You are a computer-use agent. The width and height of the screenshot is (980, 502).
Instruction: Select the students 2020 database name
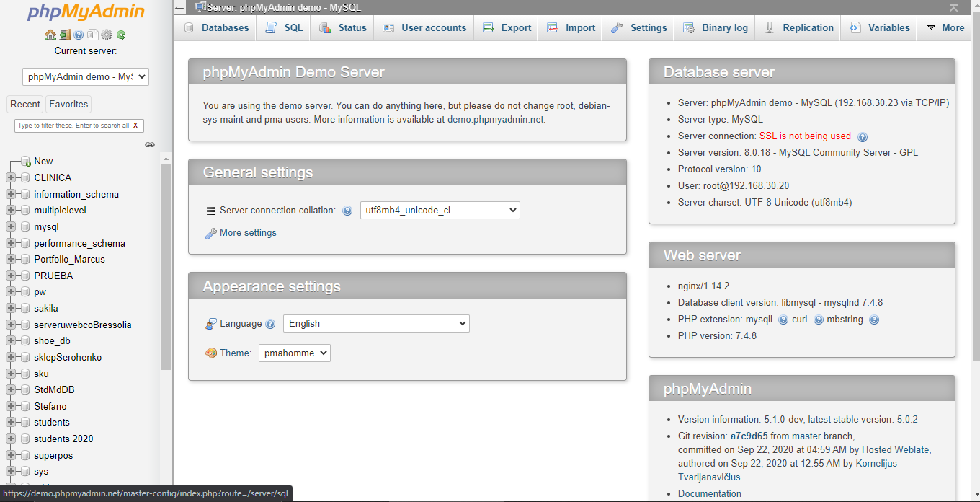(63, 439)
